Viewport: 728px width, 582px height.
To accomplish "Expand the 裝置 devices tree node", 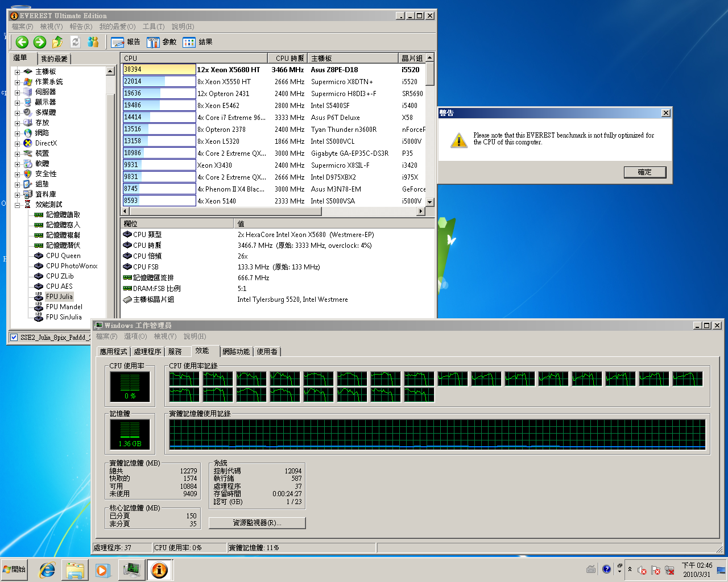I will tap(17, 154).
